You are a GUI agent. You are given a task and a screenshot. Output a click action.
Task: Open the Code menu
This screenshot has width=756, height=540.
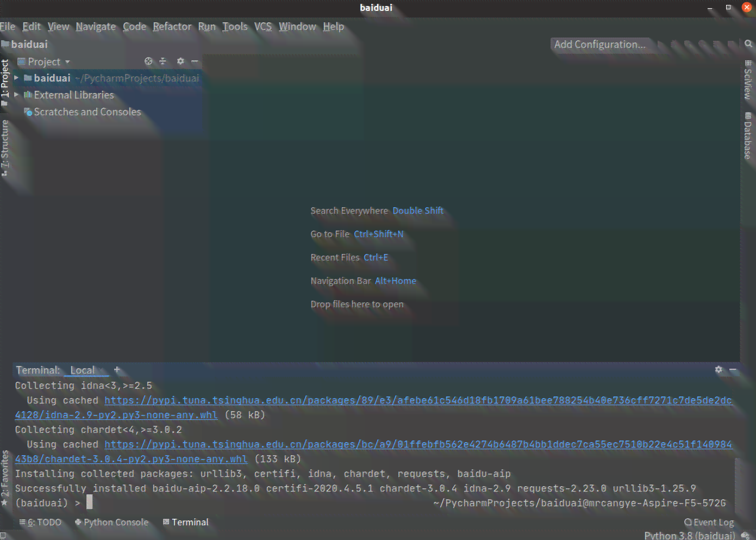[134, 27]
